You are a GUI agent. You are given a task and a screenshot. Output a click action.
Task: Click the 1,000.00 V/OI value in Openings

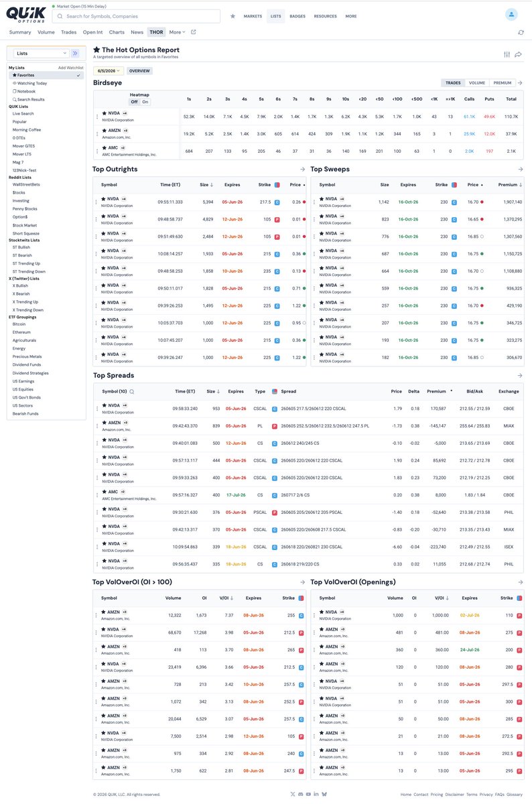[x=440, y=614]
